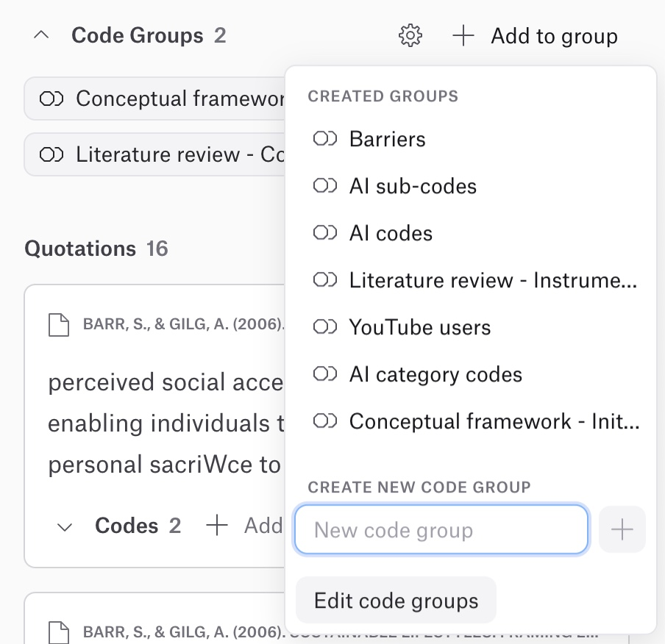Click the Barriers code group icon

pyautogui.click(x=324, y=139)
